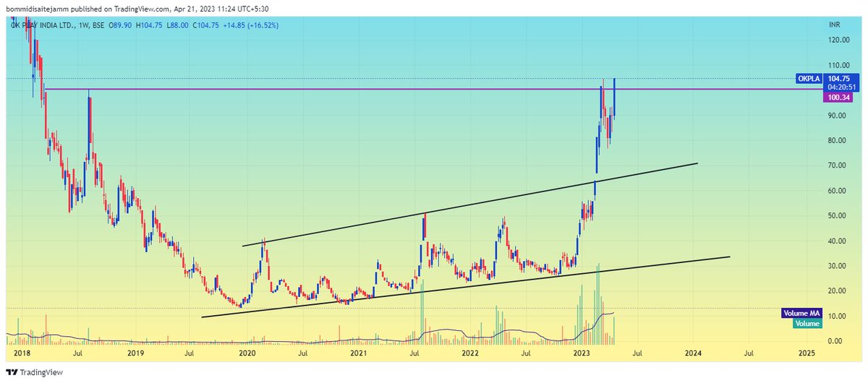Click the 2020 time axis label

point(247,354)
